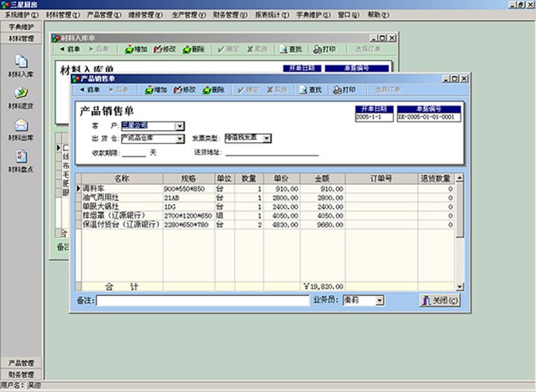The image size is (536, 392).
Task: Expand the 客户 customer dropdown
Action: pos(180,125)
